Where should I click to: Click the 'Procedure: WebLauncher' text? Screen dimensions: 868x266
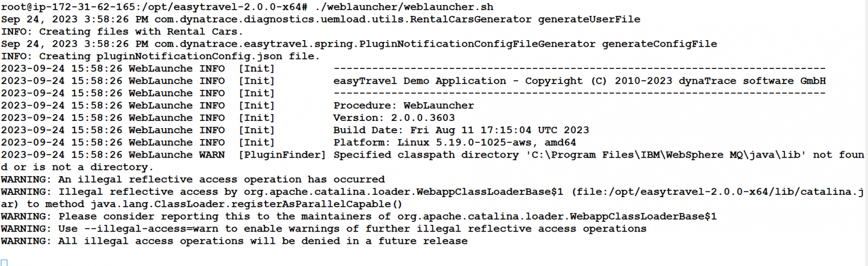(x=404, y=106)
